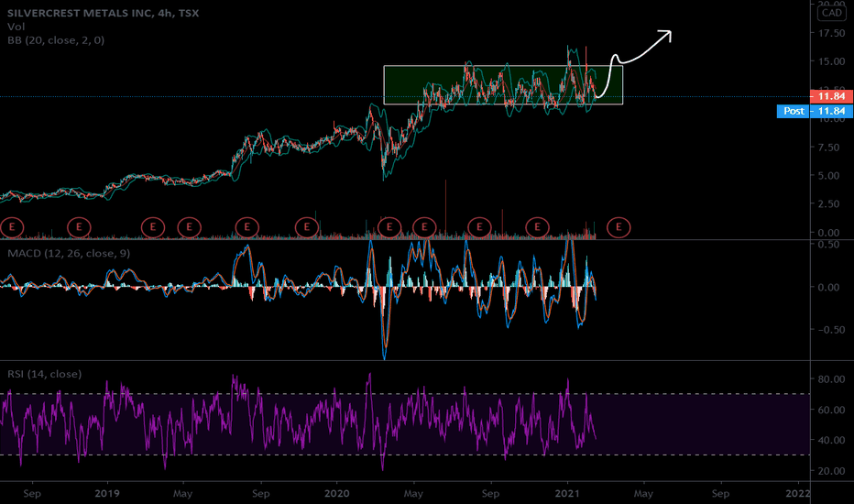Image resolution: width=854 pixels, height=504 pixels.
Task: Click the earnings marker just before Sep 2019
Action: (x=247, y=227)
